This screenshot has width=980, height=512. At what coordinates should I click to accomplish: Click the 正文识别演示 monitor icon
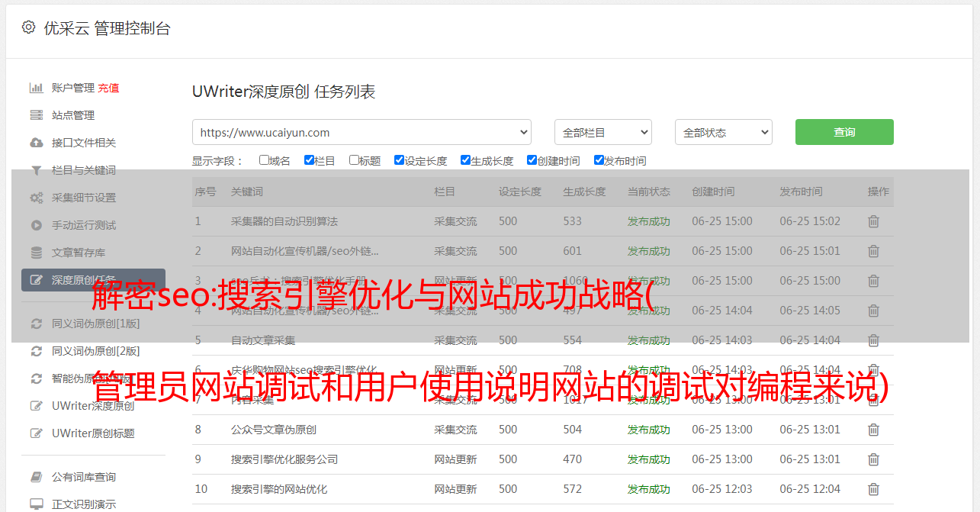coord(36,504)
